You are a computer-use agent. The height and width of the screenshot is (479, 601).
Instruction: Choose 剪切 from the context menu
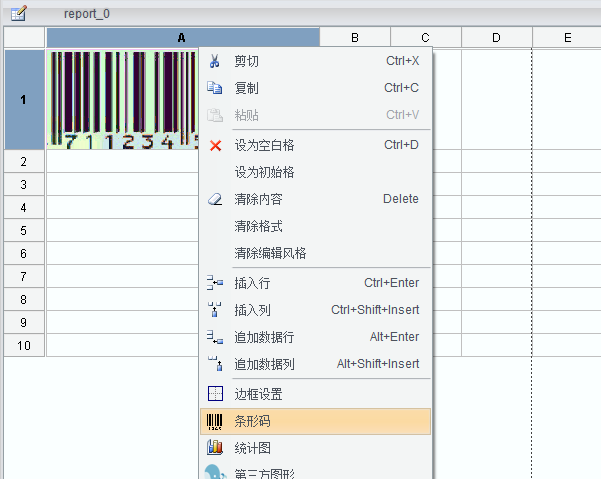pos(316,61)
